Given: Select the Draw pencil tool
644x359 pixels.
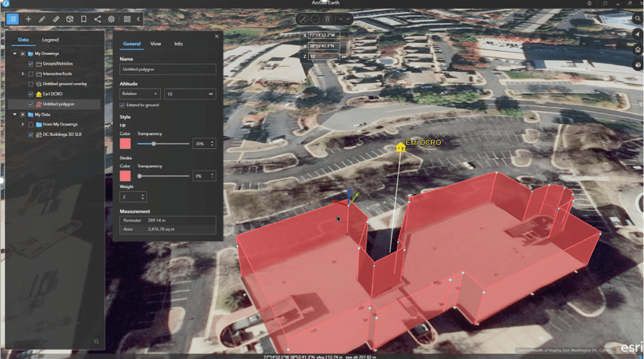Looking at the screenshot, I should (42, 19).
